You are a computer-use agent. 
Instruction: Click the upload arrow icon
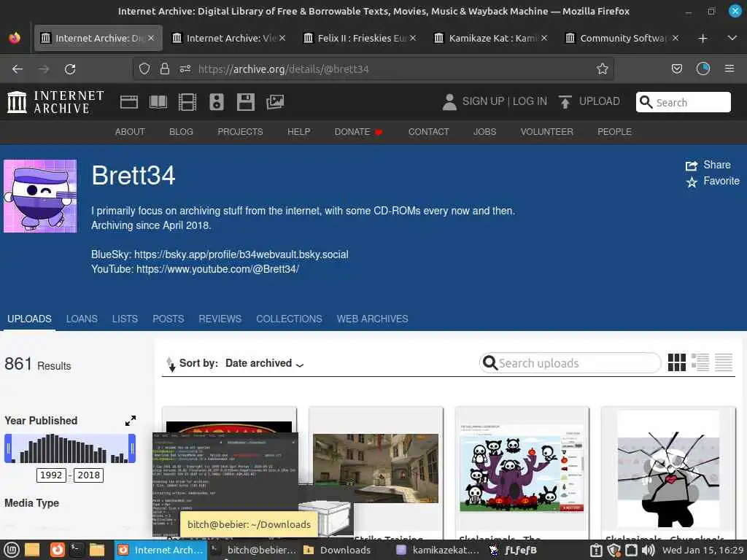point(565,102)
